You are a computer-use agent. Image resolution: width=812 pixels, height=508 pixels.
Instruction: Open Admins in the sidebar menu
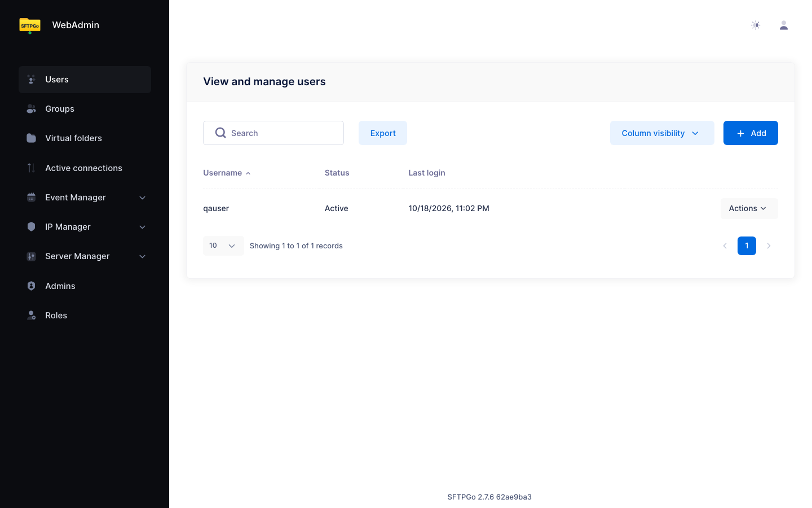(x=85, y=286)
